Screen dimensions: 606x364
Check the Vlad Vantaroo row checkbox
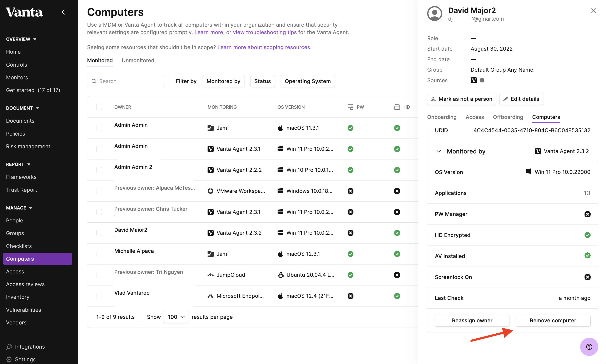coord(99,296)
